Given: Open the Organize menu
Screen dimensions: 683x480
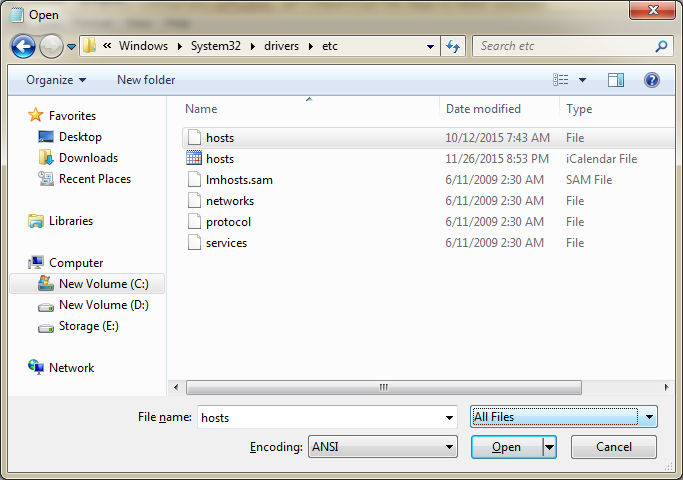Looking at the screenshot, I should (x=56, y=80).
